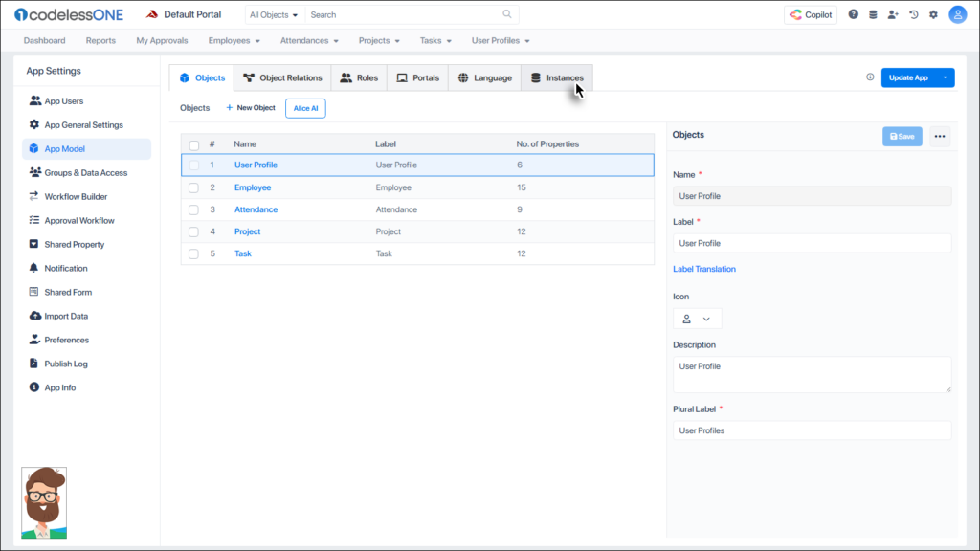Switch to the Portals tab
Image resolution: width=980 pixels, height=551 pixels.
417,78
